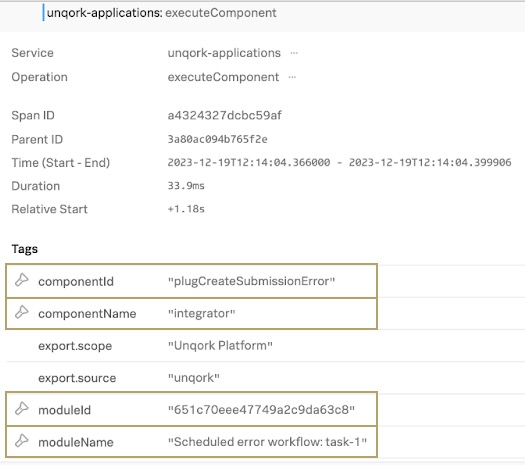Click the Time start-end timestamp value
This screenshot has width=525, height=465.
click(340, 162)
